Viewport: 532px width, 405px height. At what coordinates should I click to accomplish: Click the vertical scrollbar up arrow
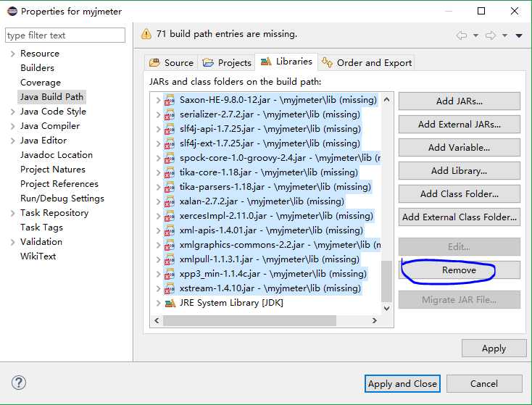click(386, 100)
